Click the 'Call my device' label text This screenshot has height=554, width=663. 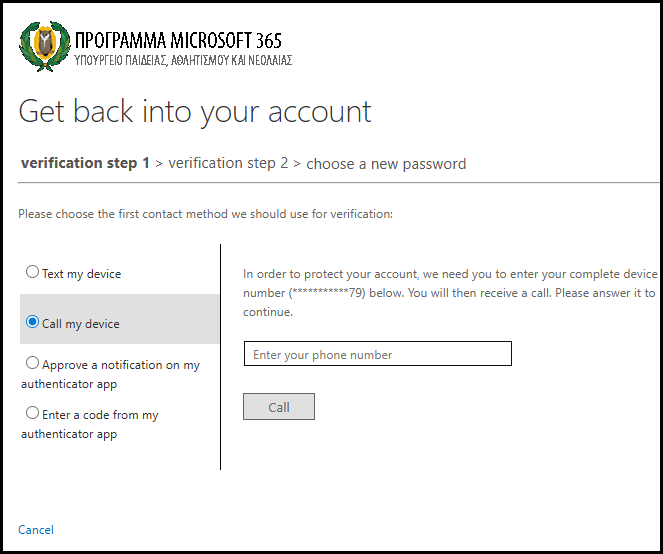click(x=81, y=324)
